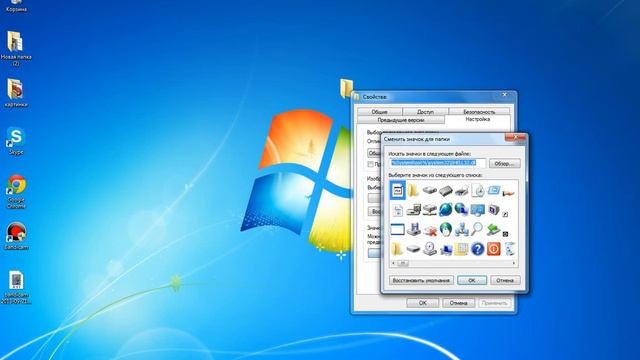
Task: Select the bandicam video file on desktop
Action: (x=16, y=287)
